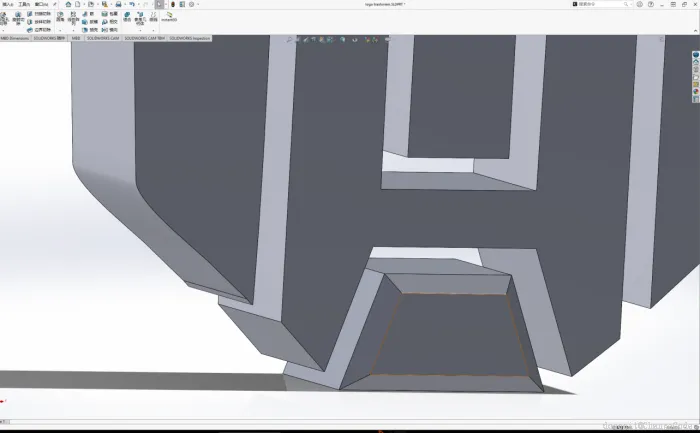Open the 工具 (Tools) menu

[24, 4]
